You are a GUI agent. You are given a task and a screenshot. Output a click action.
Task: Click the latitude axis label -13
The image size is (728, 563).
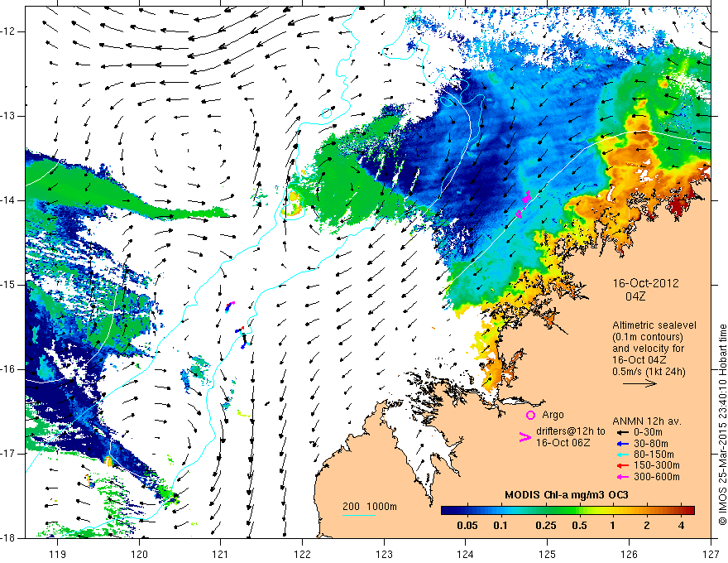pos(8,116)
